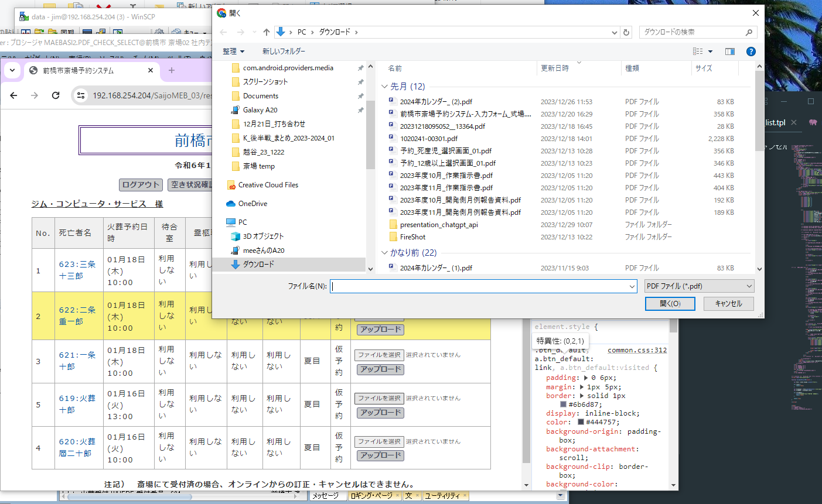The image size is (822, 504).
Task: Open Help via the blue question mark icon
Action: click(751, 52)
